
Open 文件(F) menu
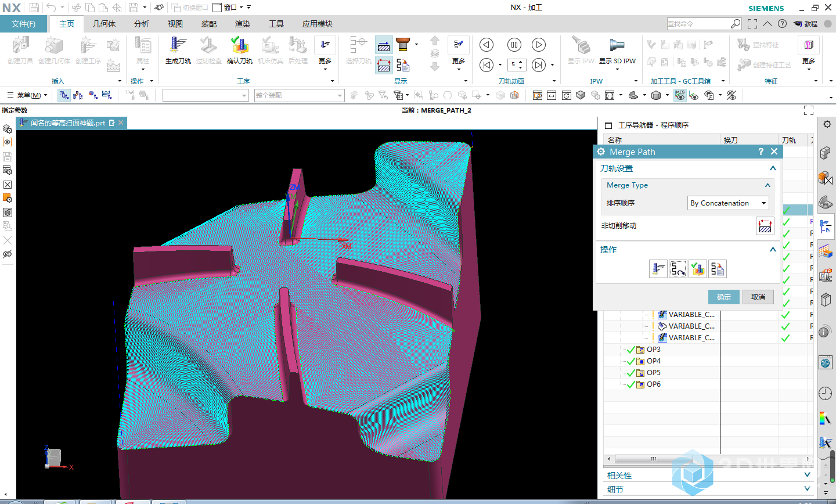click(23, 24)
